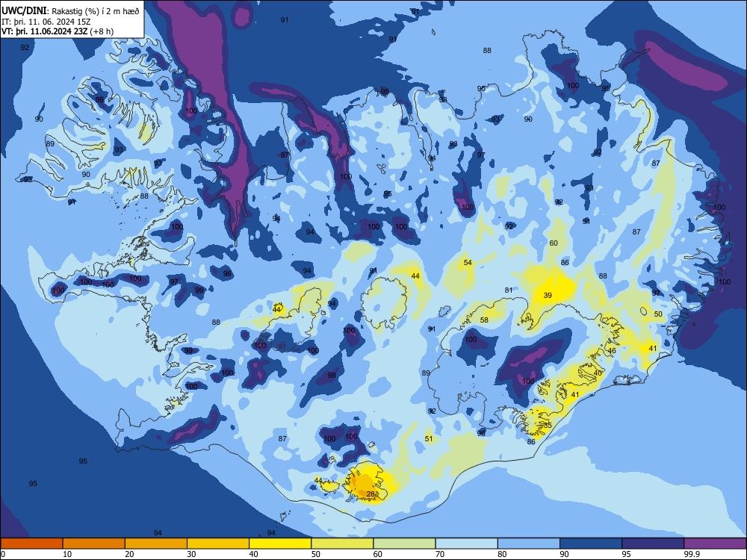Click the "99.9" legend tick label
The image size is (747, 560).
pyautogui.click(x=691, y=554)
